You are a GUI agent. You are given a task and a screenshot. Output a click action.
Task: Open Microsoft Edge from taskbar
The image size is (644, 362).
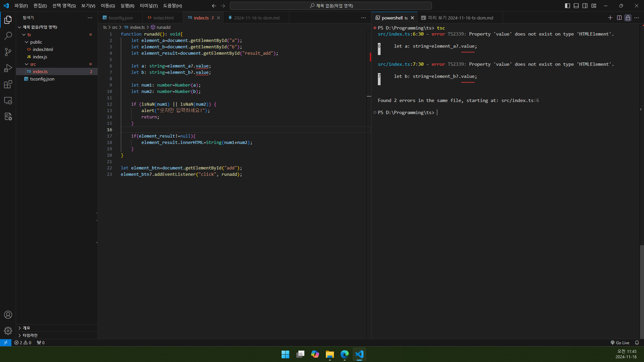tap(344, 354)
